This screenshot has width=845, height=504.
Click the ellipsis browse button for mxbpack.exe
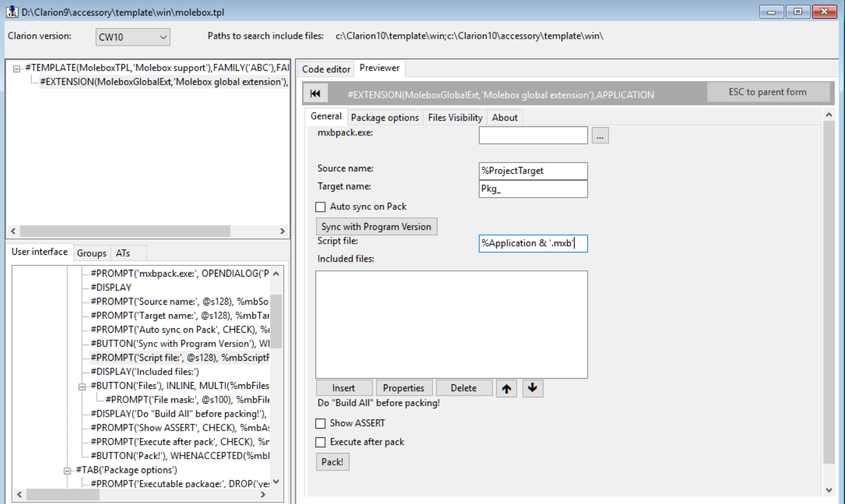pyautogui.click(x=599, y=135)
